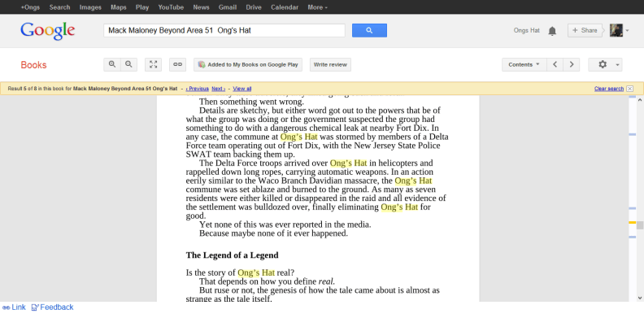Go to next page arrow
The height and width of the screenshot is (314, 644).
[x=572, y=64]
